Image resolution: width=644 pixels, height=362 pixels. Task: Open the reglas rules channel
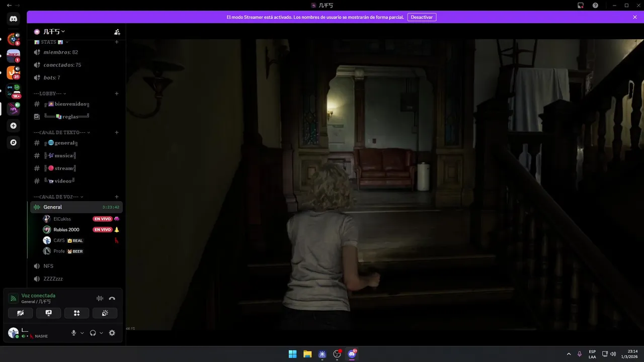point(76,117)
